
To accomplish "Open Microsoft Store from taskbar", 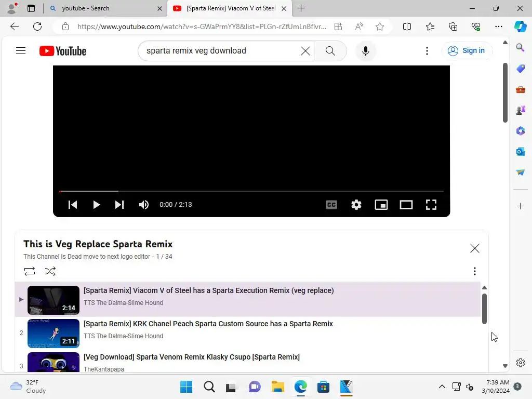I will click(323, 387).
